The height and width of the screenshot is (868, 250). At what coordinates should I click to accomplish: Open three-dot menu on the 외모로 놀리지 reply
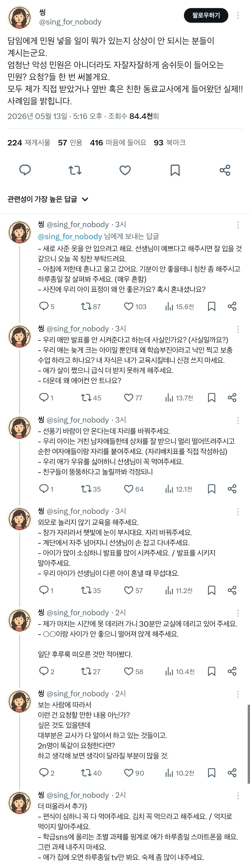click(x=238, y=512)
